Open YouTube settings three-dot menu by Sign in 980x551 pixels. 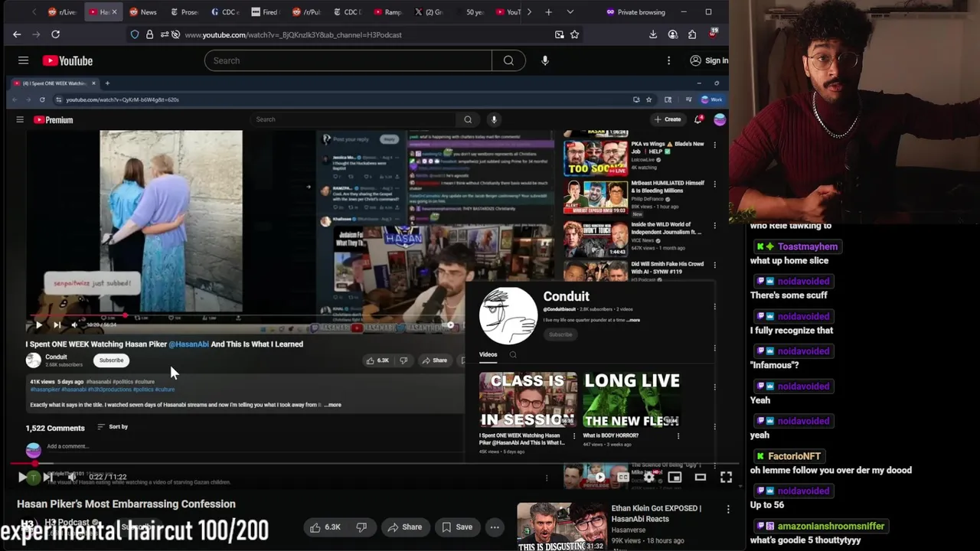668,60
